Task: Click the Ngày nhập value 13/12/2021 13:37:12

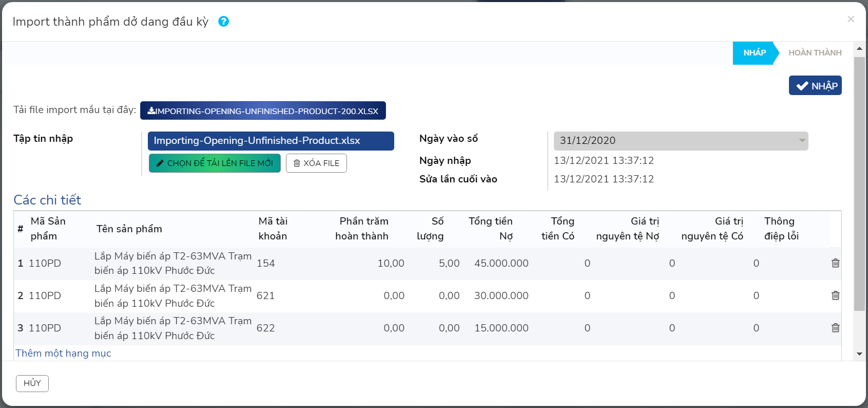Action: 604,160
